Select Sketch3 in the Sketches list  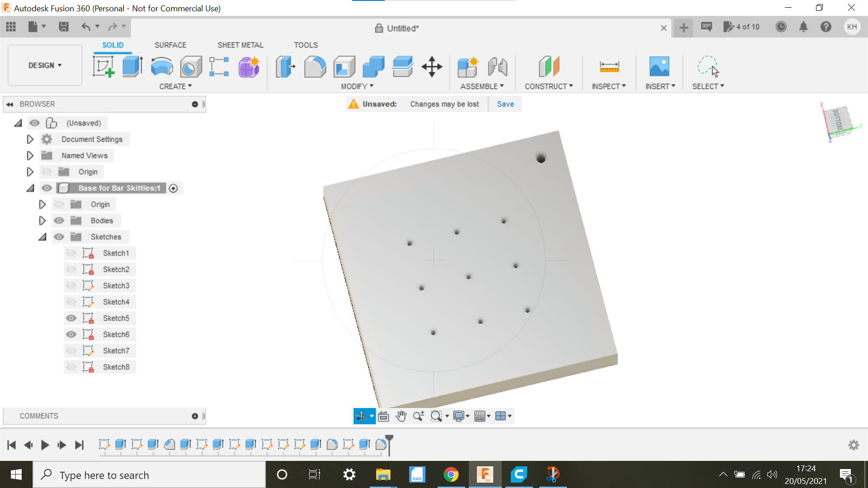(x=116, y=285)
